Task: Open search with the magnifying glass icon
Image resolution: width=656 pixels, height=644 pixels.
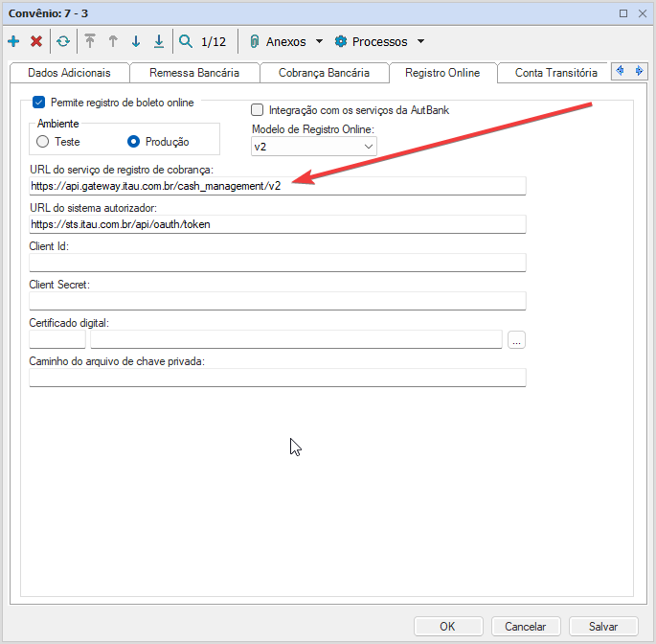Action: (x=186, y=41)
